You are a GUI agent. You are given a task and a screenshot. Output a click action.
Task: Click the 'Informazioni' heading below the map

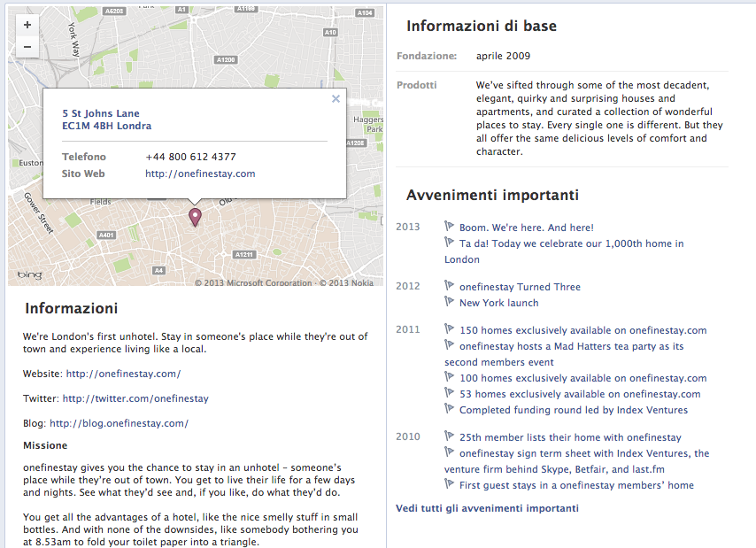pyautogui.click(x=72, y=308)
